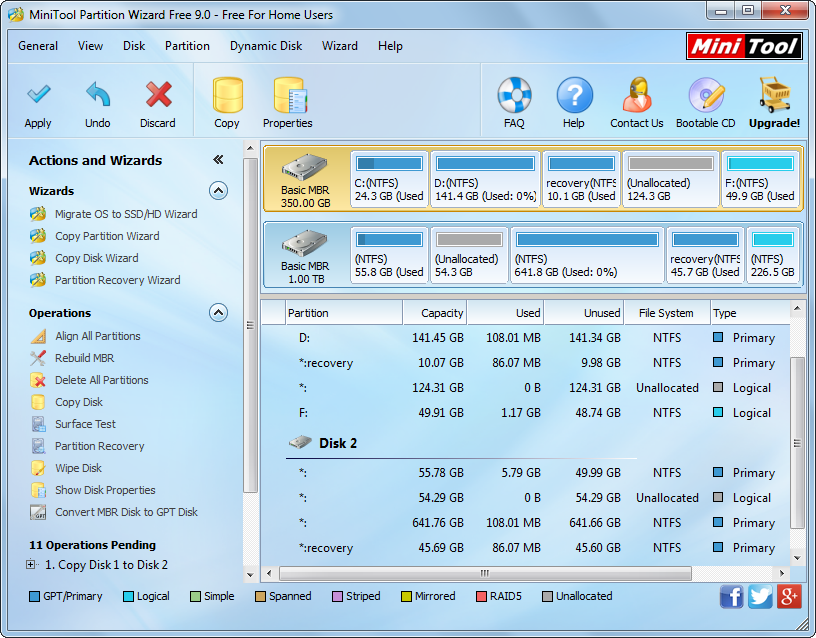Screen dimensions: 816x638
Task: Click the Show Disk Properties icon
Action: [x=38, y=490]
